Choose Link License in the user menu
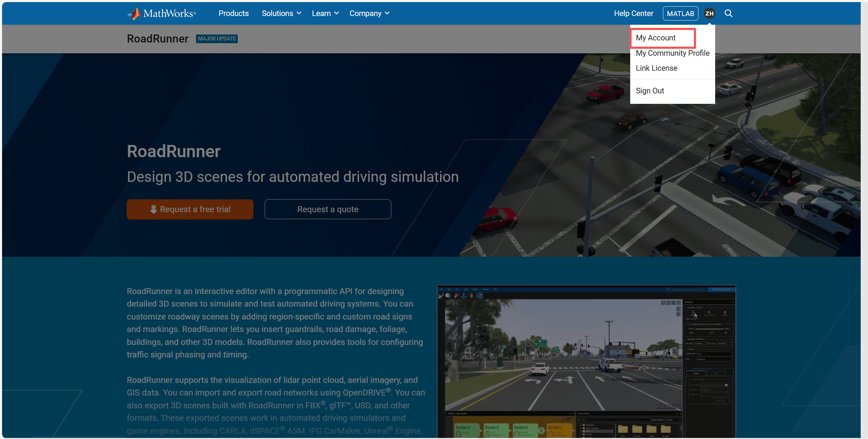 pos(656,68)
